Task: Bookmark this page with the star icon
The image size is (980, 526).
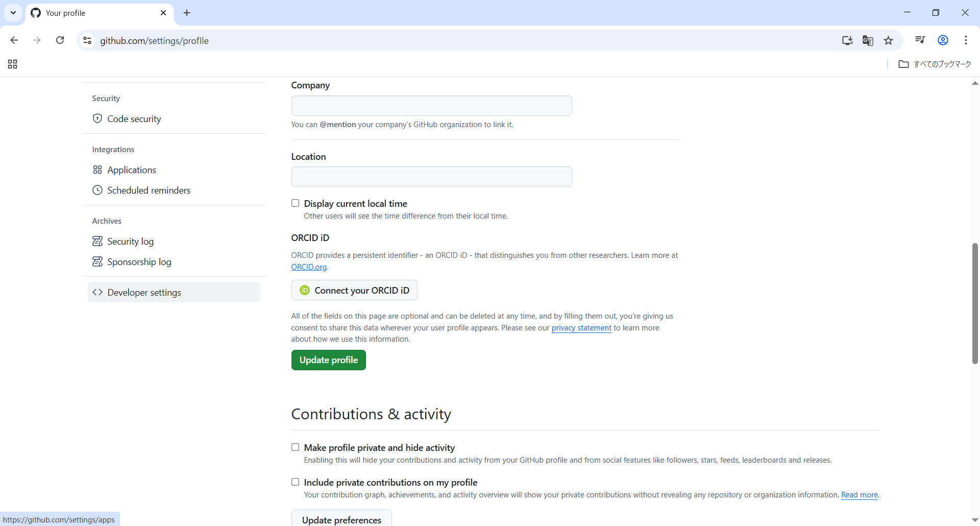Action: point(888,40)
